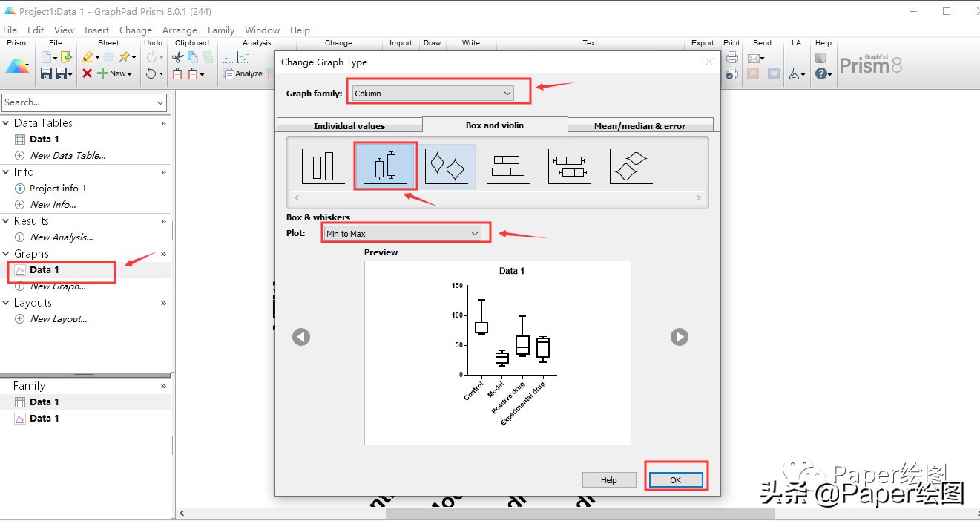
Task: Open the Arrange menu
Action: [x=180, y=30]
